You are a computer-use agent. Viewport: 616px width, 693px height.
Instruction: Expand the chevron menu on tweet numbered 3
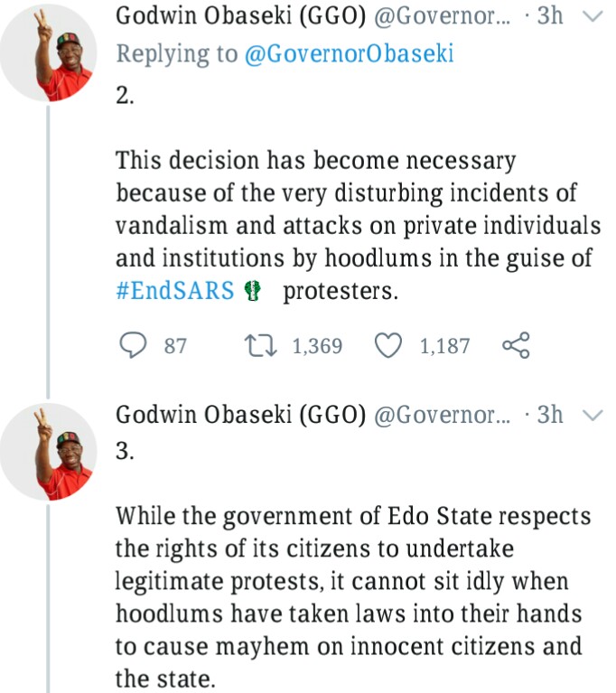click(x=592, y=416)
